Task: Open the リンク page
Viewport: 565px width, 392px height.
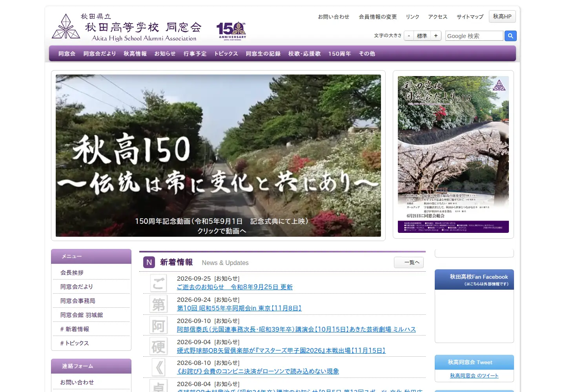Action: click(x=412, y=17)
